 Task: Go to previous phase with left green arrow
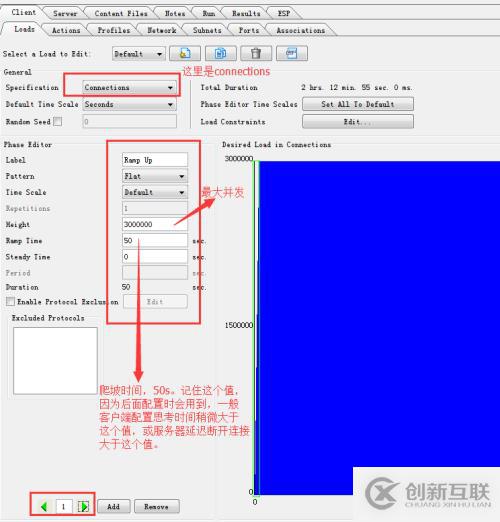point(44,507)
